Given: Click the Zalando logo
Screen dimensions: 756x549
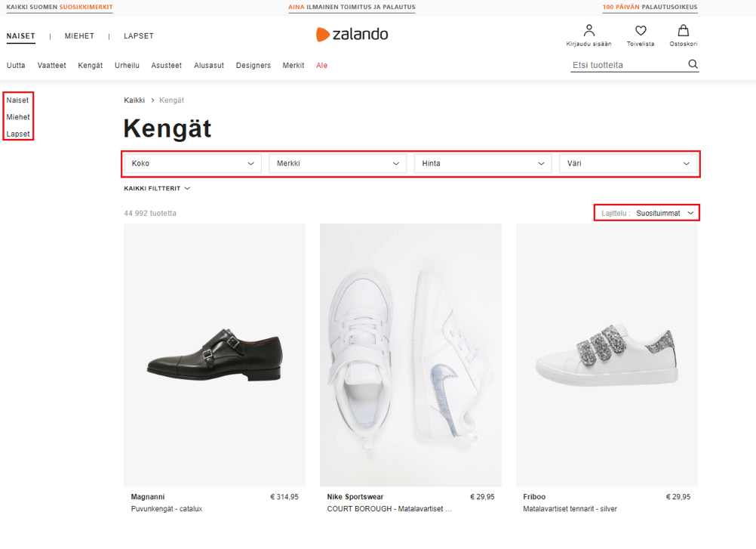Looking at the screenshot, I should click(352, 34).
